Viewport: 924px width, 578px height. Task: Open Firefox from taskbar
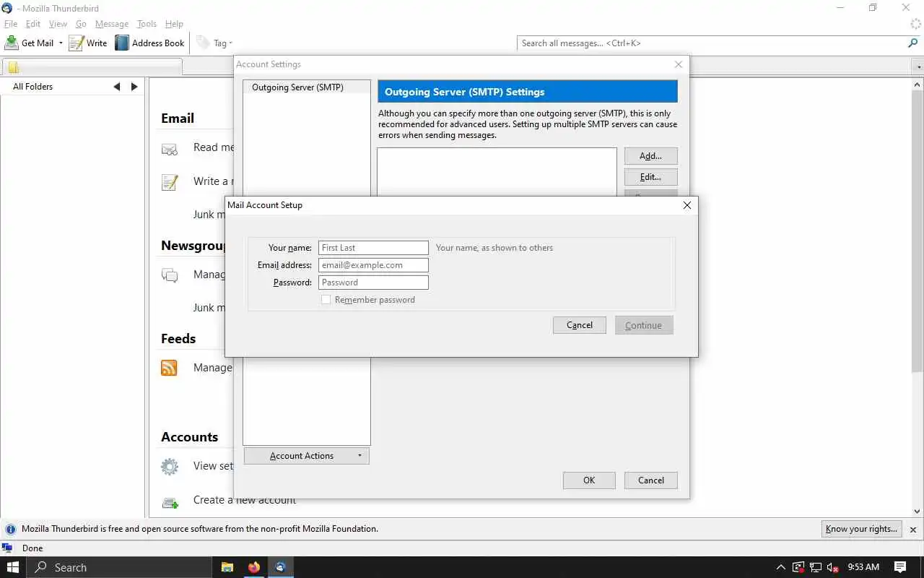pos(253,567)
